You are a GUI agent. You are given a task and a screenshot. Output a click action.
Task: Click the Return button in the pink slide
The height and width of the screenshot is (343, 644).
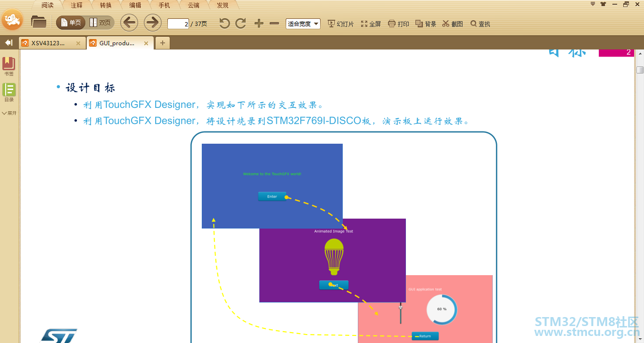pyautogui.click(x=425, y=336)
